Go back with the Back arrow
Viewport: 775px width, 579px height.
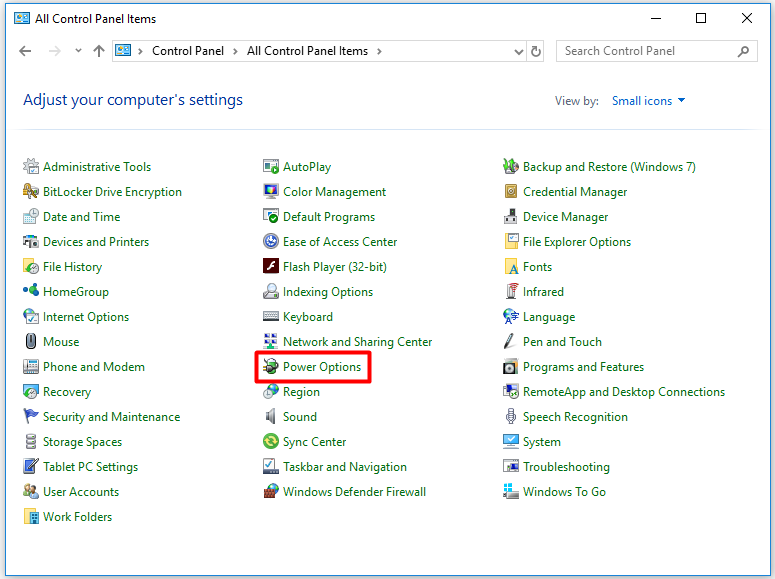(25, 51)
